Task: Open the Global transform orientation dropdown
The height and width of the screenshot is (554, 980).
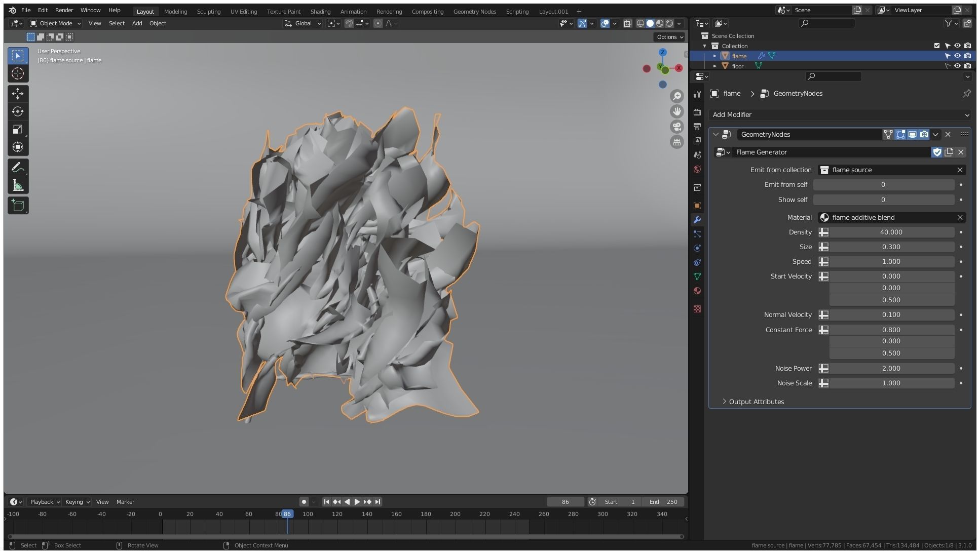Action: pyautogui.click(x=303, y=23)
